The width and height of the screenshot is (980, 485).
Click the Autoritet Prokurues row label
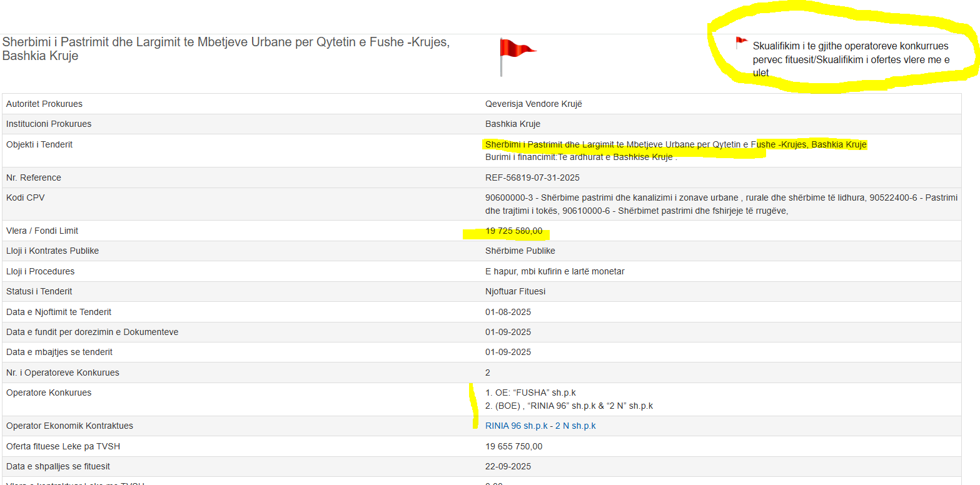(x=44, y=104)
